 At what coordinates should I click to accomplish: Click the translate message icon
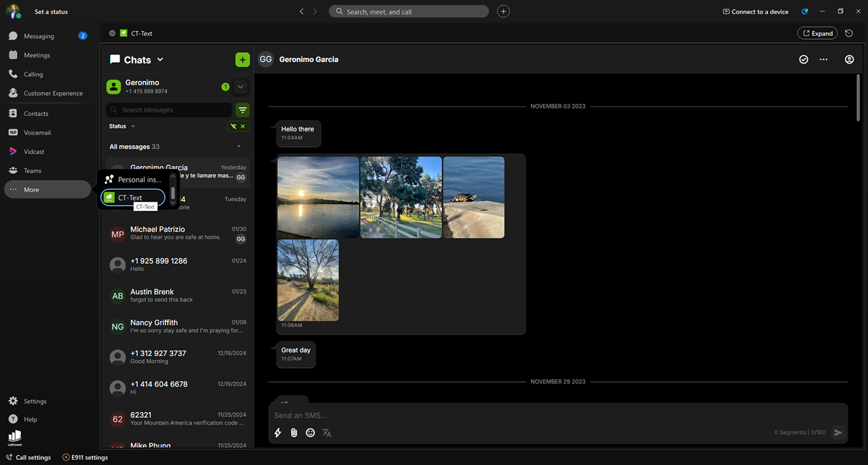click(x=327, y=433)
